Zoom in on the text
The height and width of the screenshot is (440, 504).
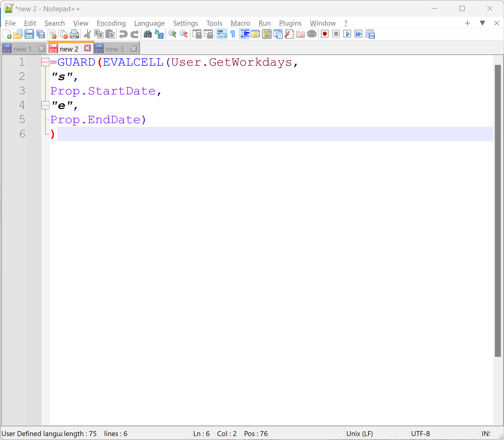pyautogui.click(x=172, y=34)
